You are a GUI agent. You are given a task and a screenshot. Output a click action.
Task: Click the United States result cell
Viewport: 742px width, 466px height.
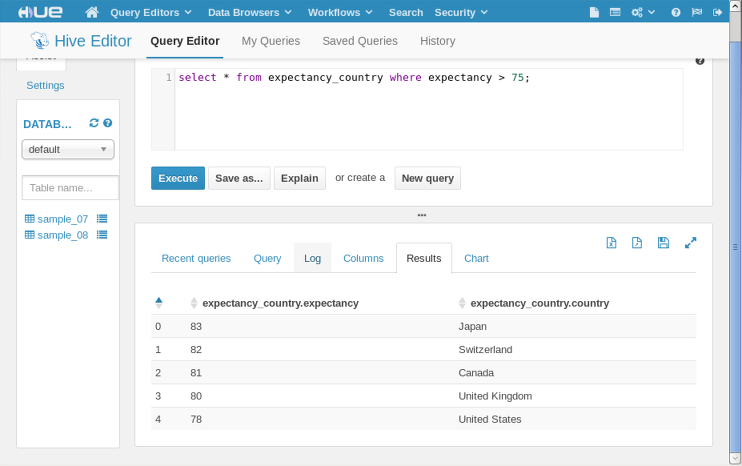(490, 419)
